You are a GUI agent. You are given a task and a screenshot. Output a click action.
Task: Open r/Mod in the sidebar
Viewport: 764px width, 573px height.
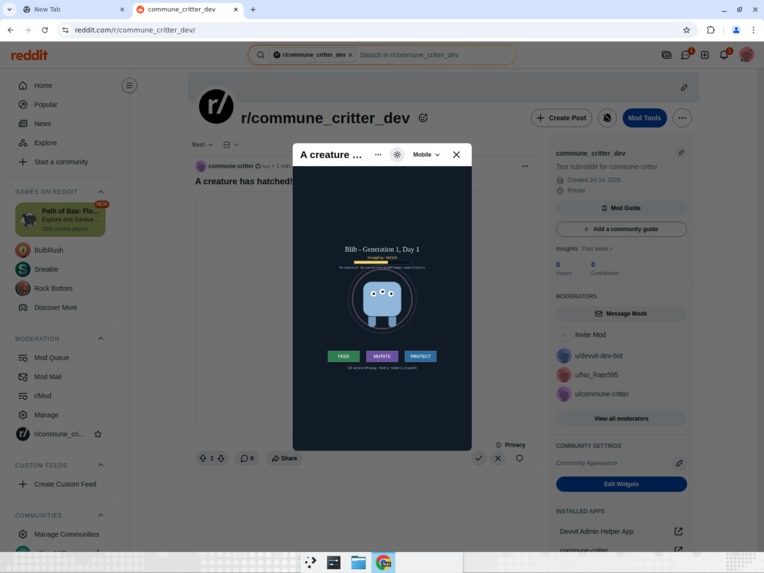click(x=42, y=396)
